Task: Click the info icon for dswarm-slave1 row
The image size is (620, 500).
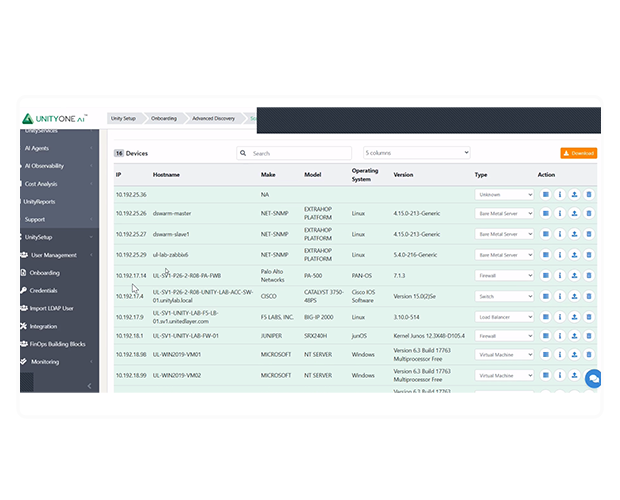Action: click(560, 234)
